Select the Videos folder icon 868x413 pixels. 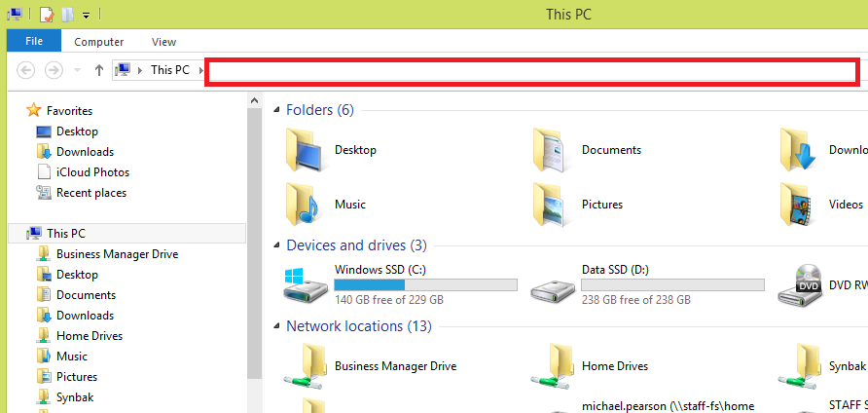(796, 204)
